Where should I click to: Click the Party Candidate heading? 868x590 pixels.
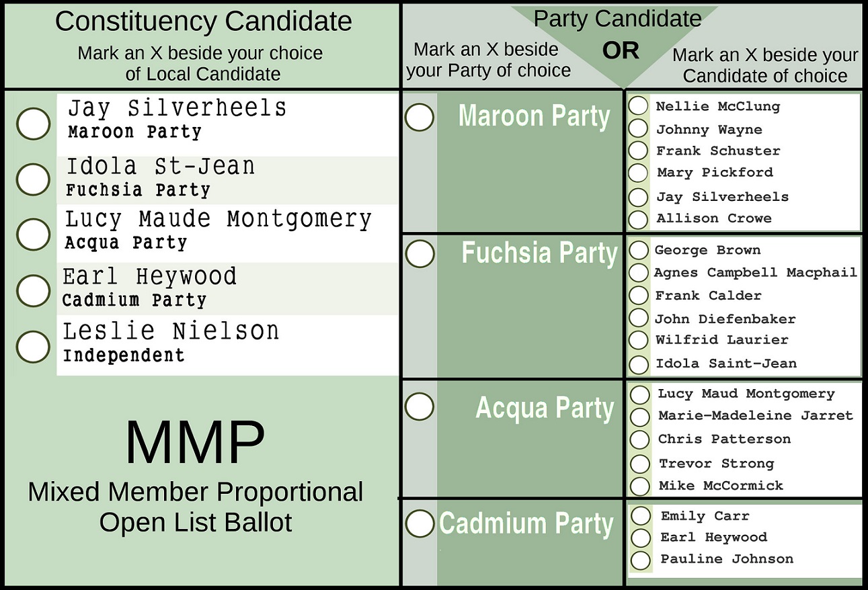617,18
